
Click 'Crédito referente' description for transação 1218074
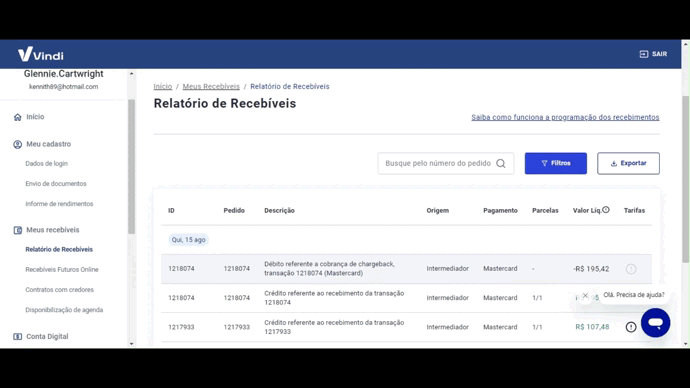point(334,298)
